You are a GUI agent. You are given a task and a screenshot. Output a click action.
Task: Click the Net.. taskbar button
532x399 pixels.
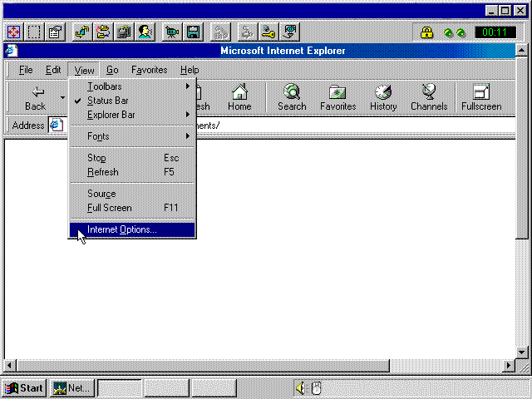tap(72, 388)
